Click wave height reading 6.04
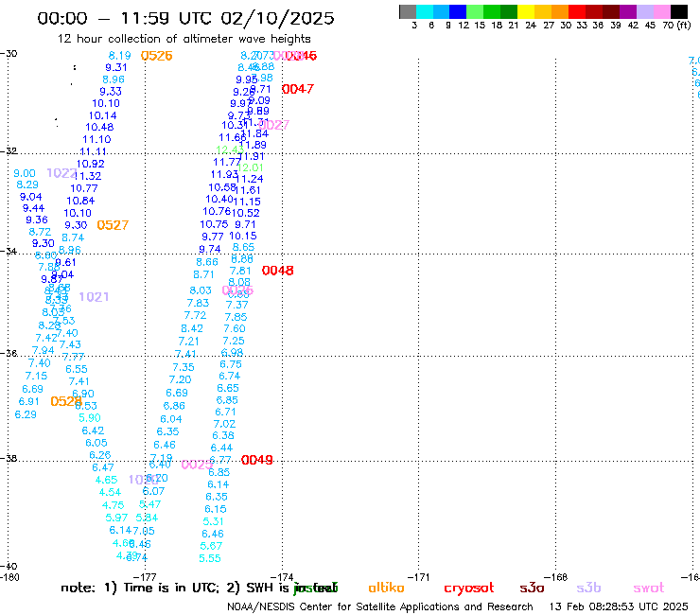Viewport: 700px width, 615px height. coord(171,419)
